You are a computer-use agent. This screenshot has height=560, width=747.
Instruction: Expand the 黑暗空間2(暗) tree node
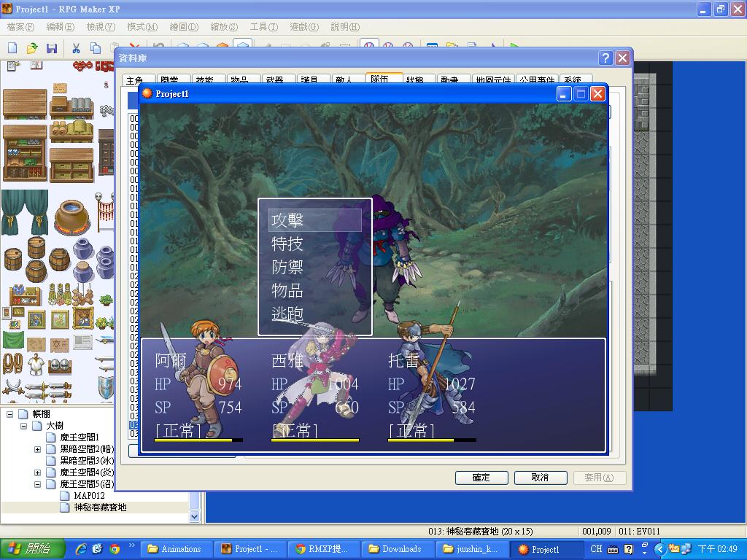tap(37, 449)
